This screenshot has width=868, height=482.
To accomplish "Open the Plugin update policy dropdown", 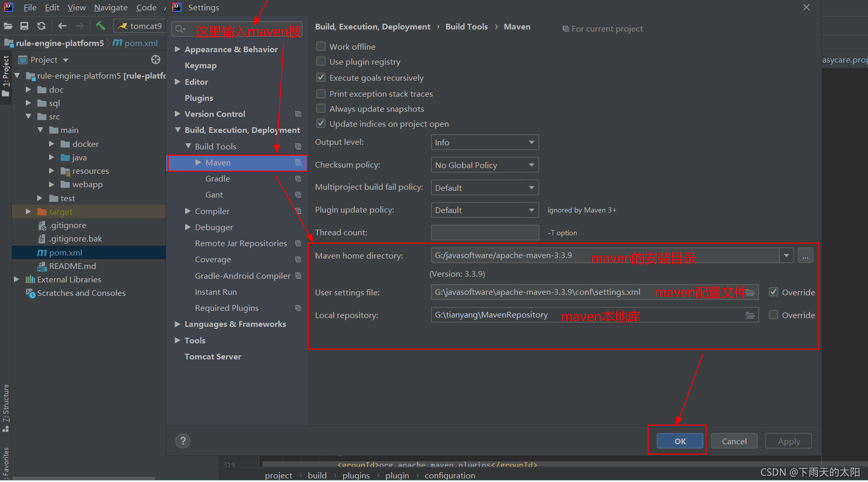I will 485,210.
